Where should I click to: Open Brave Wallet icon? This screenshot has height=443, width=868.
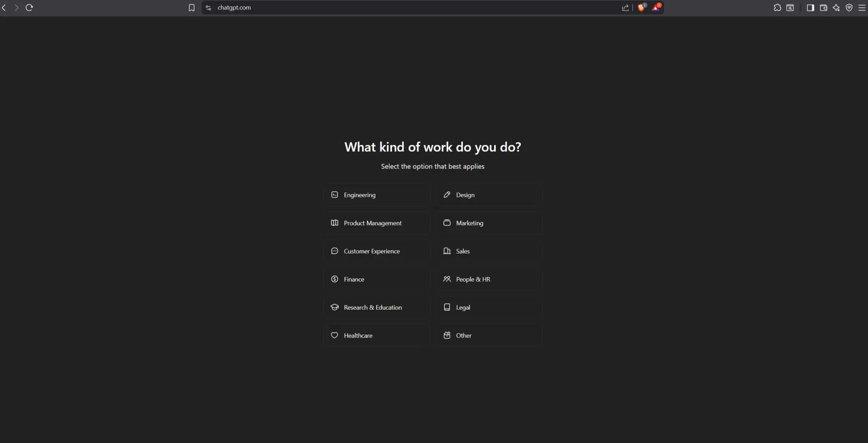tap(824, 8)
